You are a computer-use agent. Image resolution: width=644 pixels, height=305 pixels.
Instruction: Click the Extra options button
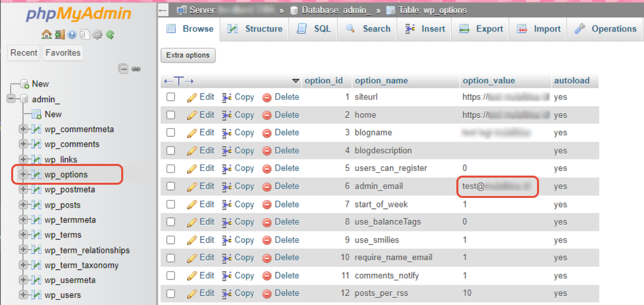point(188,55)
